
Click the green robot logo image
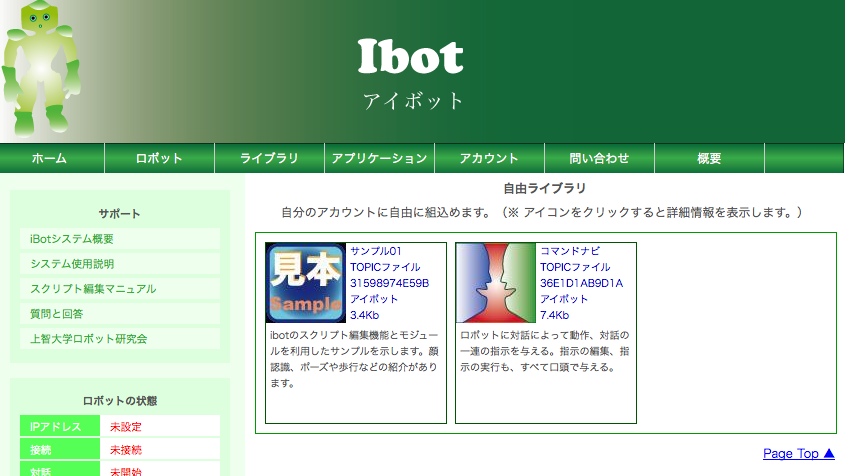(x=41, y=68)
